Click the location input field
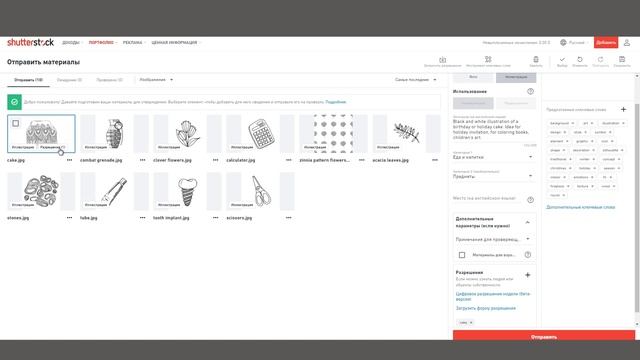Viewport: 640px width, 360px height. pyautogui.click(x=488, y=199)
